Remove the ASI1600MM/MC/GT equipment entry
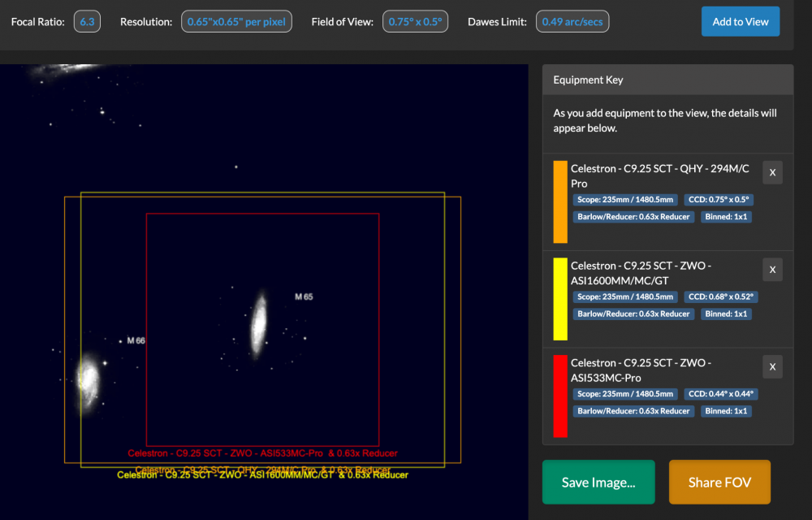 pos(772,269)
